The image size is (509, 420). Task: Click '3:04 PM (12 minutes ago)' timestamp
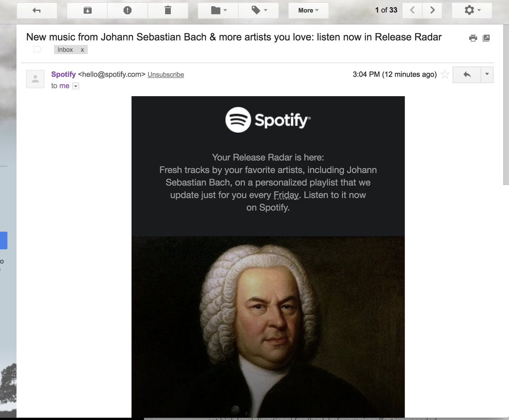pos(394,75)
